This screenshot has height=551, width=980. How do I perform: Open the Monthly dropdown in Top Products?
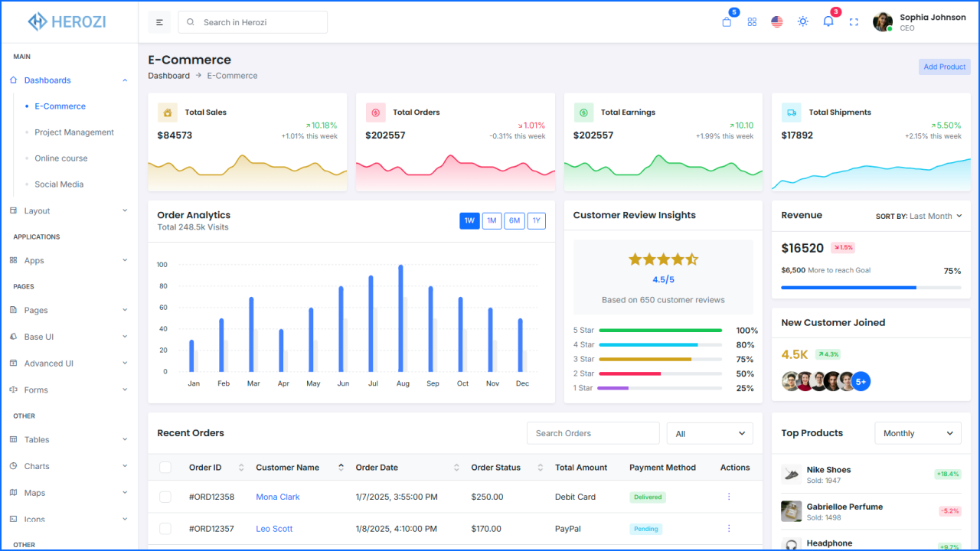click(x=917, y=432)
